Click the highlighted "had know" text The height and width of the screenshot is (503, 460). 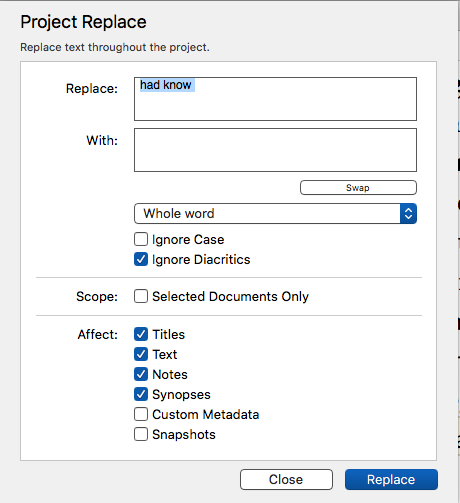coord(166,85)
